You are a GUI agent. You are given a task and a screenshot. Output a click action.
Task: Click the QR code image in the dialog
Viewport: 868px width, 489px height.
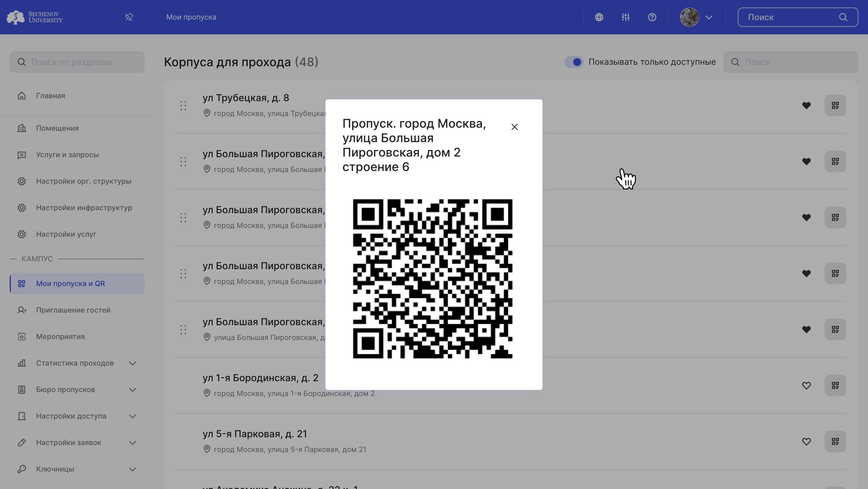[x=433, y=279]
